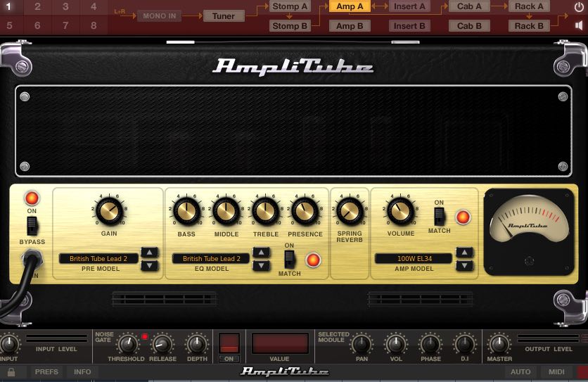588x382 pixels.
Task: Click the power icon at top right
Action: (579, 7)
